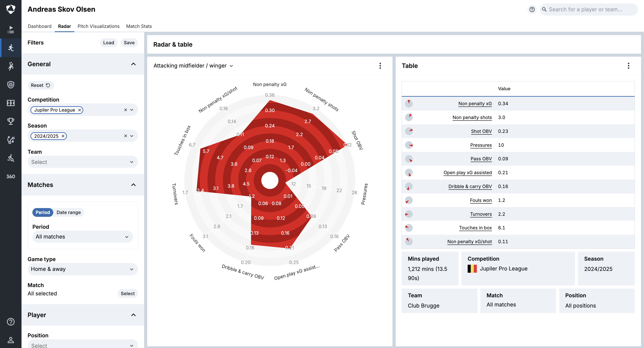644x348 pixels.
Task: Click the playlist icon in the sidebar
Action: tap(10, 30)
